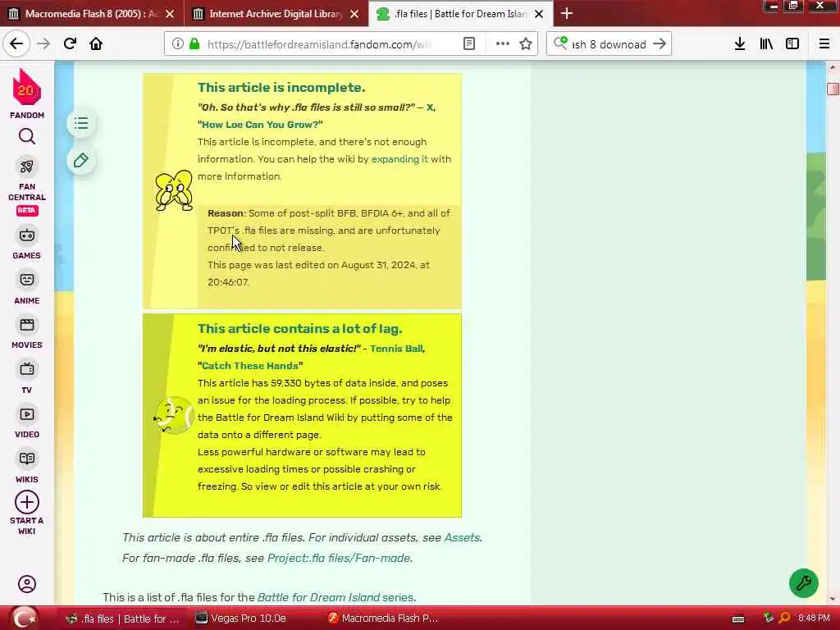Image resolution: width=840 pixels, height=630 pixels.
Task: Open Fandom search magnifier
Action: click(x=27, y=137)
